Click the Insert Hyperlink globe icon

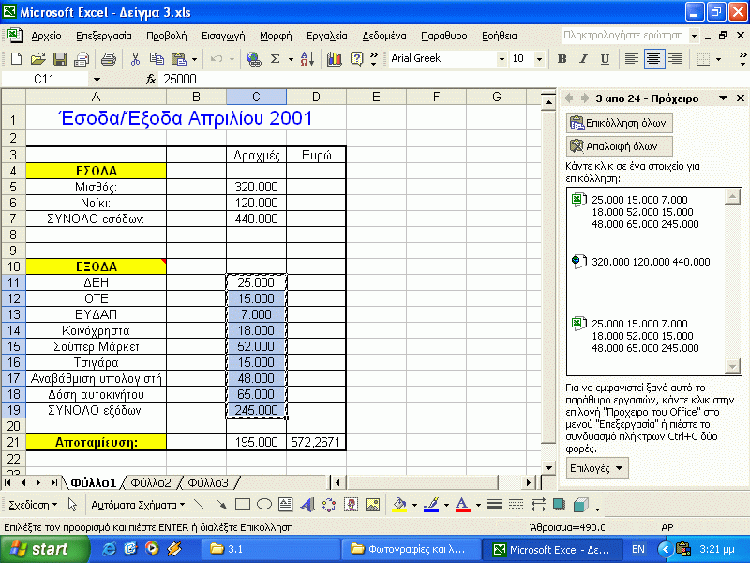pos(254,59)
